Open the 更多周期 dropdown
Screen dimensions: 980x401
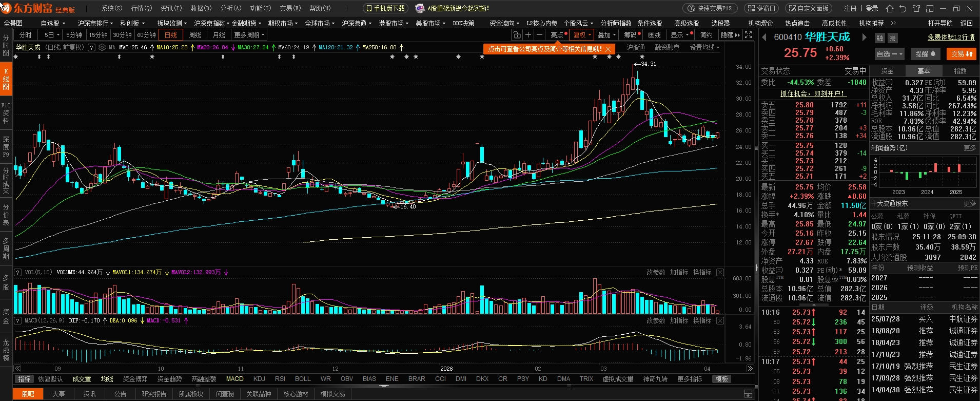pos(249,35)
